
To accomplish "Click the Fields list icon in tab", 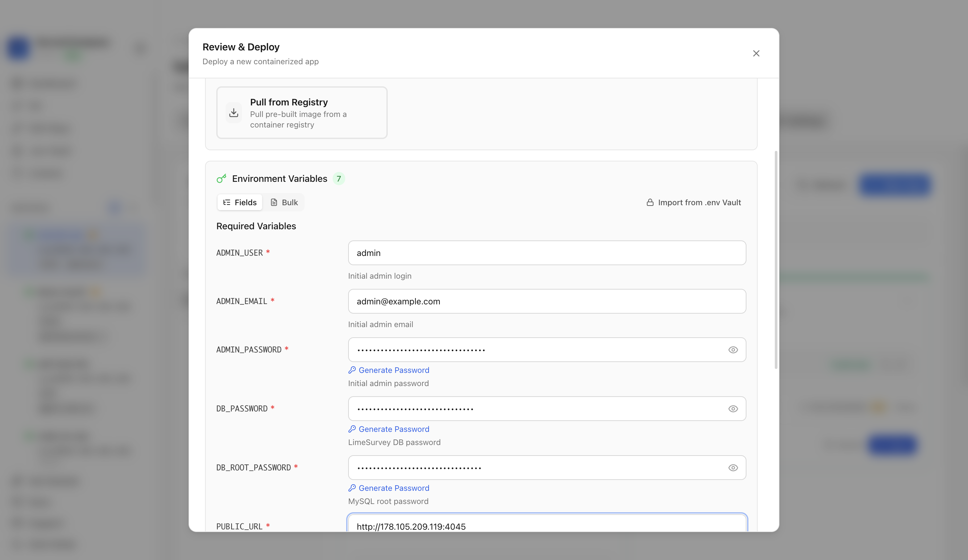I will click(227, 202).
